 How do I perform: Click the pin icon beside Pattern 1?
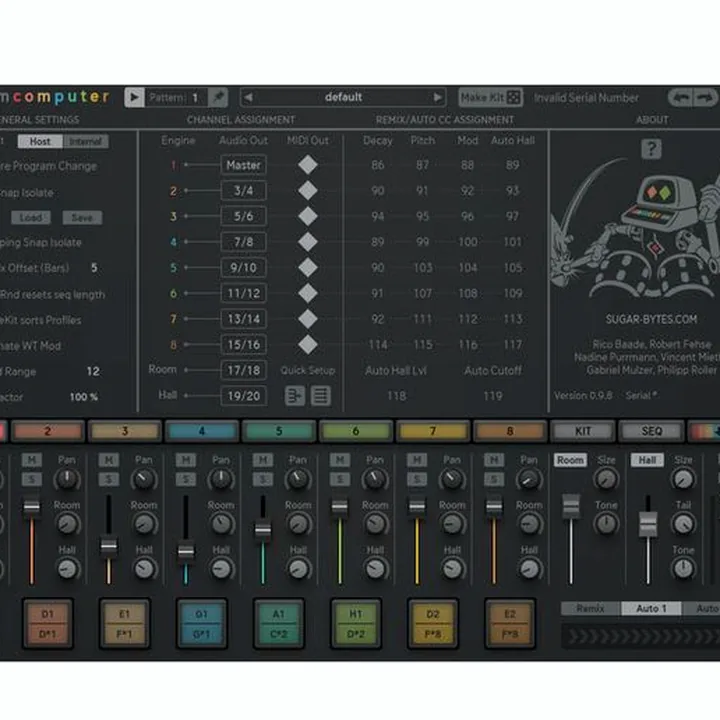(x=218, y=97)
